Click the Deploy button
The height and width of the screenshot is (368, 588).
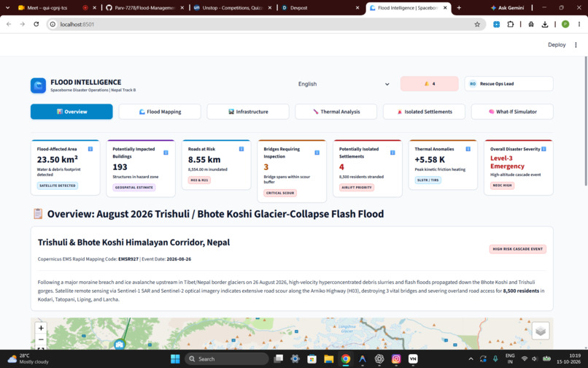click(557, 45)
